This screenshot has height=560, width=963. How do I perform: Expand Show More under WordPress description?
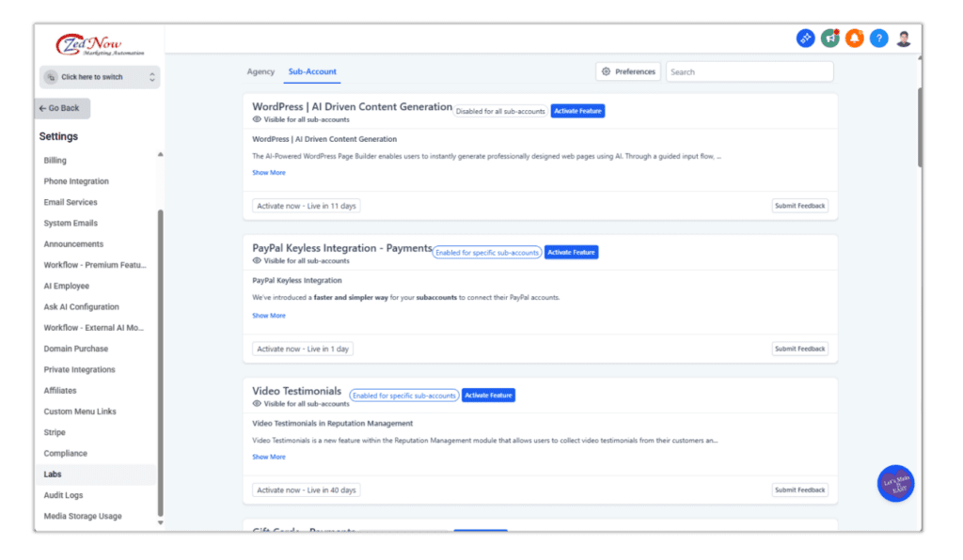coord(269,173)
